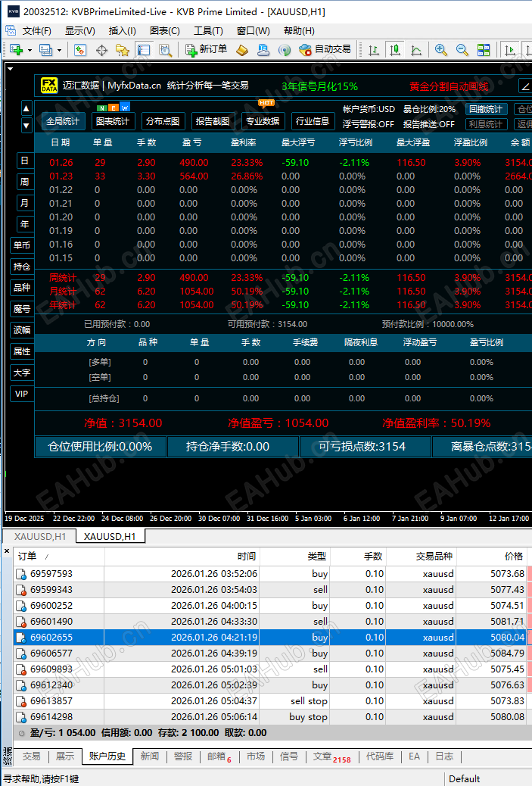Zoom out on the chart
Screen dimensions: 532x786
[462, 50]
